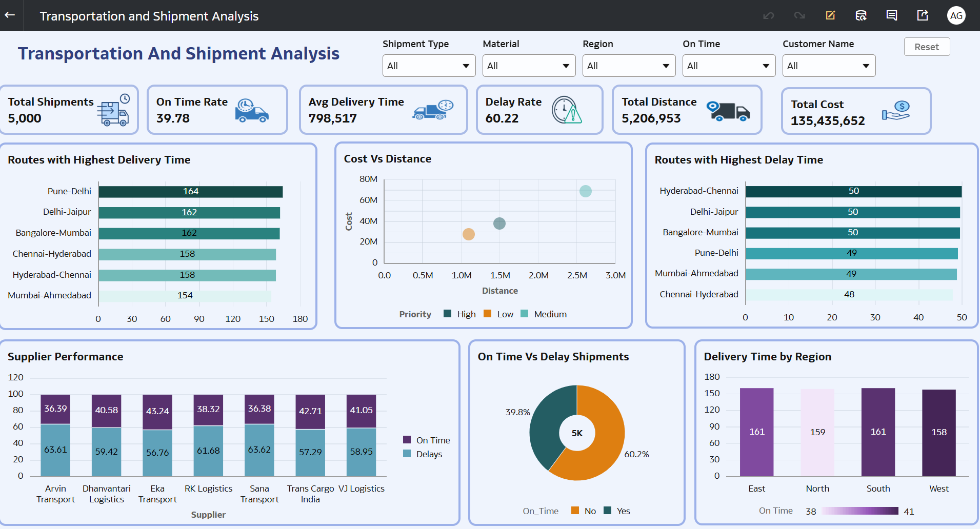This screenshot has width=980, height=529.
Task: Click the Reset button
Action: coord(927,47)
